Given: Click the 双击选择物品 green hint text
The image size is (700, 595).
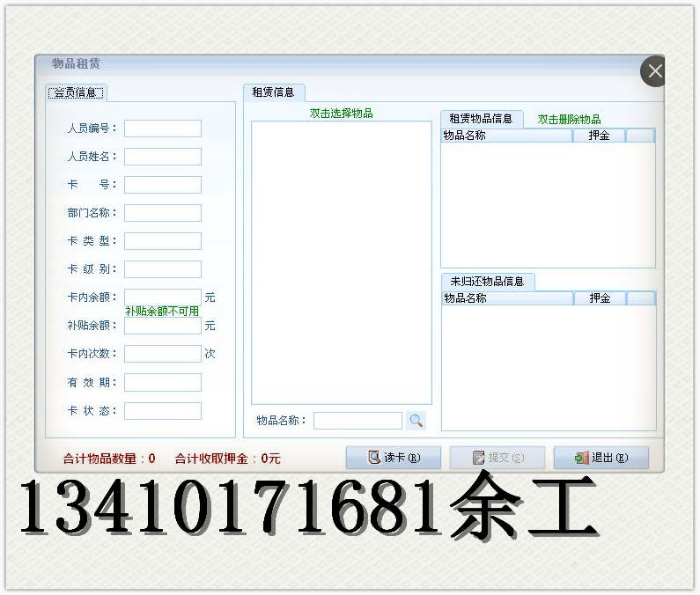Looking at the screenshot, I should [x=341, y=114].
